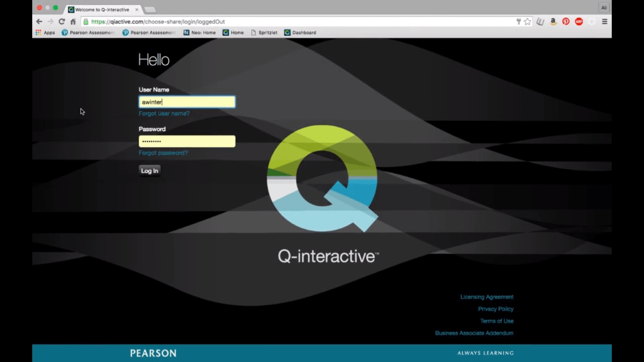Open the Privacy Policy link

point(496,309)
